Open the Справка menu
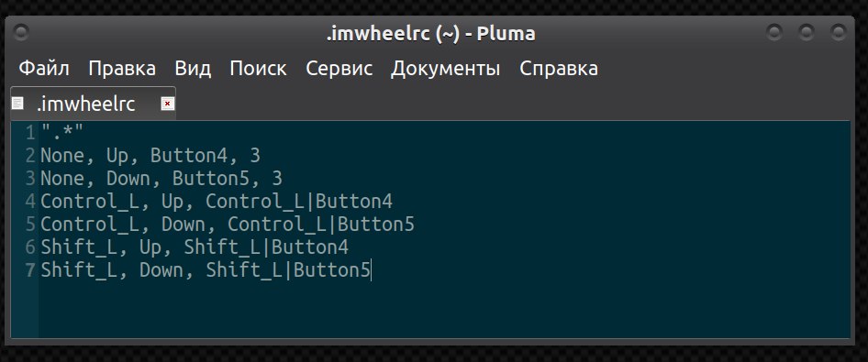Screen dimensions: 868x362 coord(559,69)
